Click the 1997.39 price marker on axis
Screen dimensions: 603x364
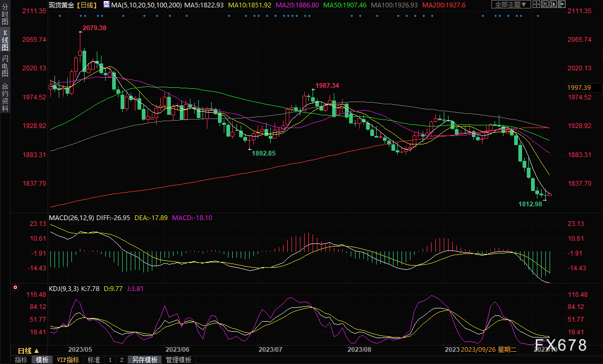point(581,88)
